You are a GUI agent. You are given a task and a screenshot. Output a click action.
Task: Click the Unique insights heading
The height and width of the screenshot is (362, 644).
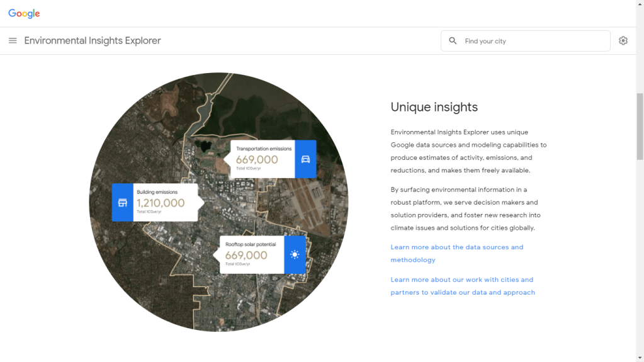434,107
